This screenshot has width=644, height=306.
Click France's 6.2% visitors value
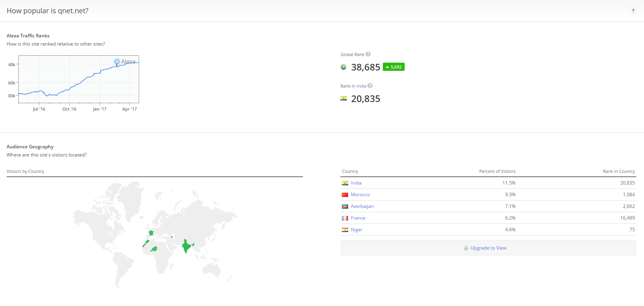coord(510,218)
